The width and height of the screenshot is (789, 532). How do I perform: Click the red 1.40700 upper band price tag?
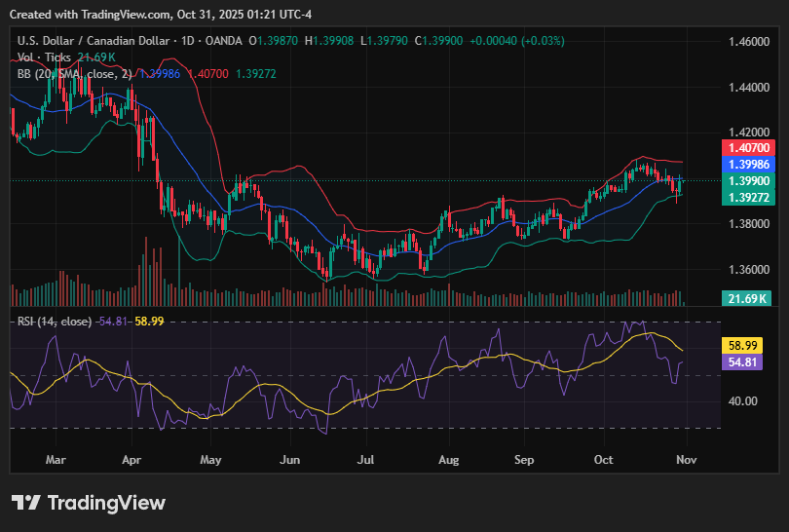tap(747, 148)
